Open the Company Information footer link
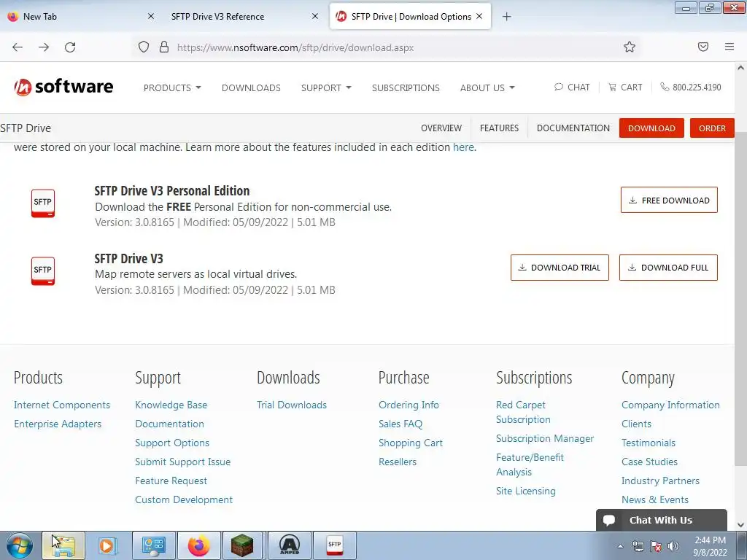Viewport: 747px width, 560px height. [x=670, y=405]
